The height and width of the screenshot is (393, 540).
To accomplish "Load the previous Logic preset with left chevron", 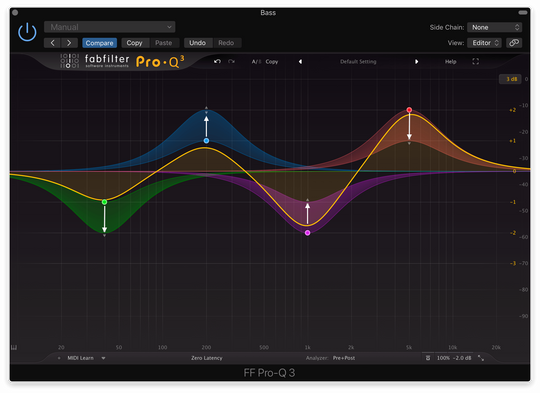I will (53, 43).
